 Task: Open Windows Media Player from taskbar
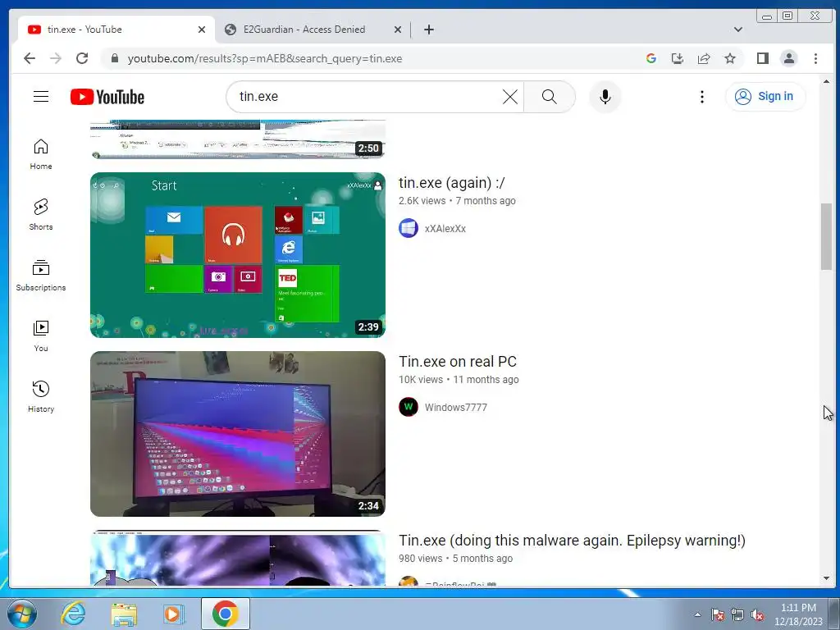173,614
